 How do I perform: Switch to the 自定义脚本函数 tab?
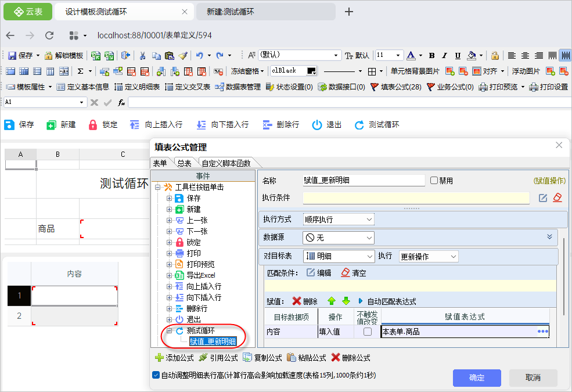click(x=226, y=163)
